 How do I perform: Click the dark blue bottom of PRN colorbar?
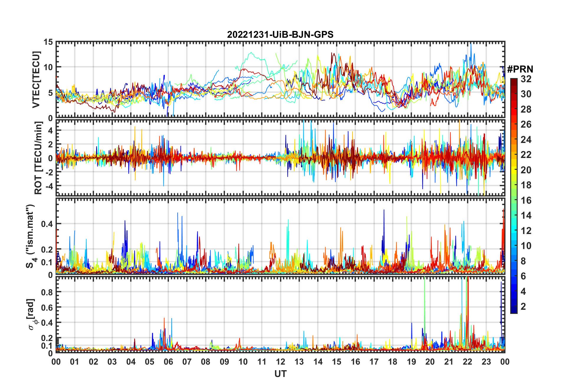pyautogui.click(x=514, y=309)
